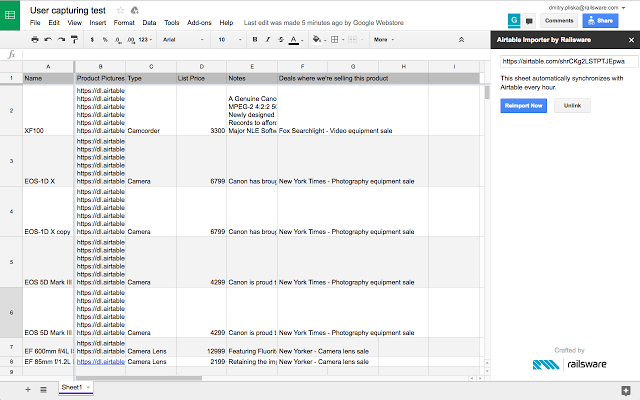Increase decimal places
Screen dimensions: 640x400
pos(131,40)
